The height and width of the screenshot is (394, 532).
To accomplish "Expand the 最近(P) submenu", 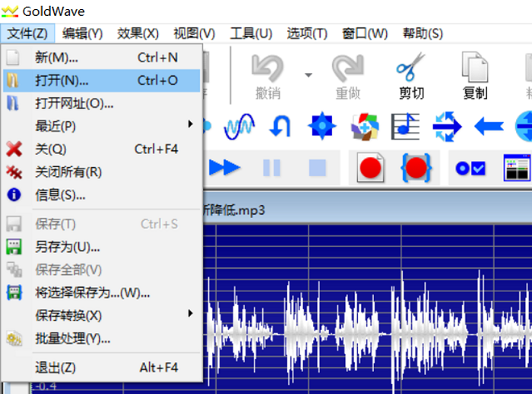I will point(101,126).
